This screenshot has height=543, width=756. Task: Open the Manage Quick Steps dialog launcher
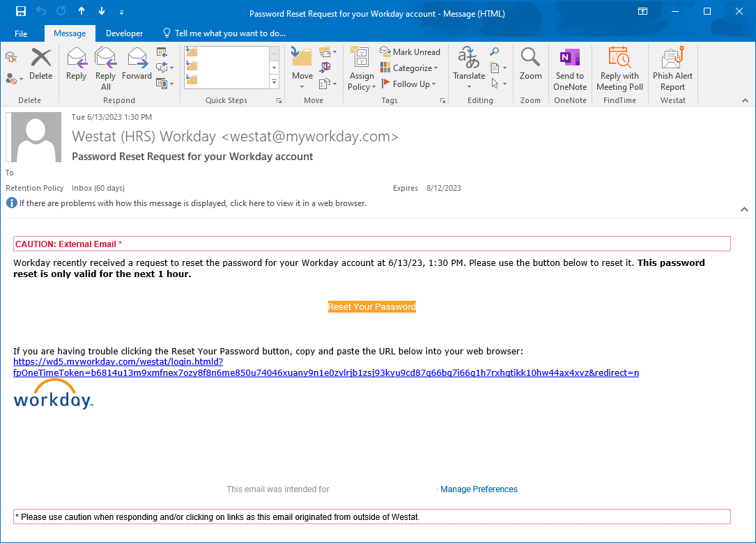[x=279, y=100]
